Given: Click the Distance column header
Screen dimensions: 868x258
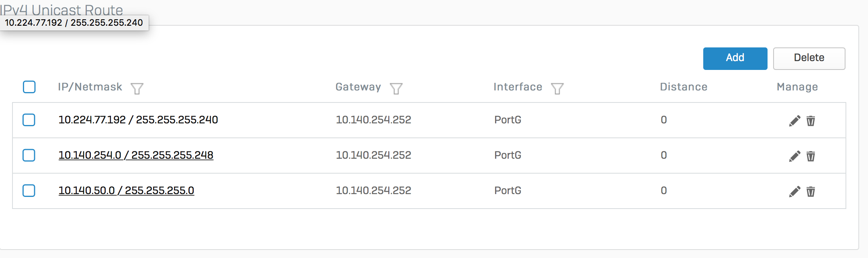Looking at the screenshot, I should pos(684,87).
